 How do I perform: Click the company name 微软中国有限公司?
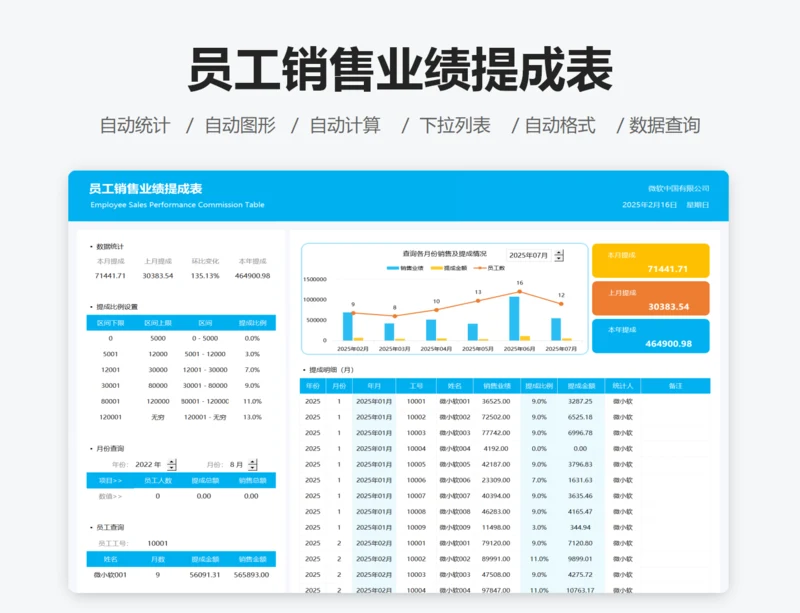(679, 188)
